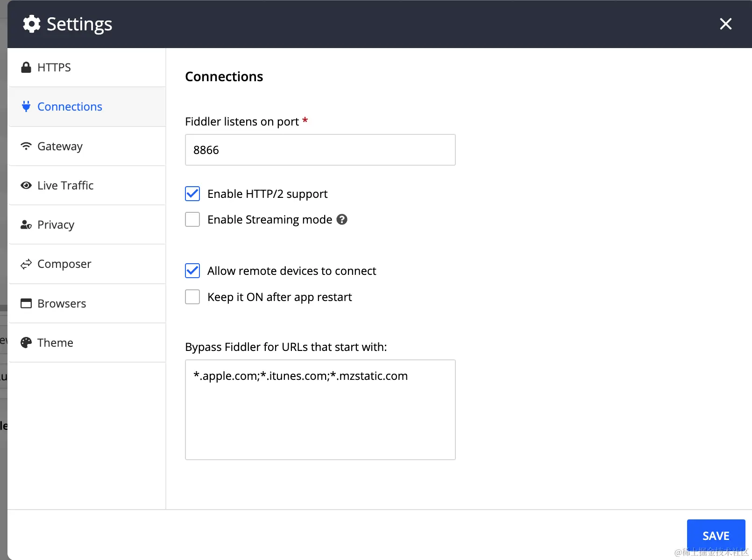
Task: Click the eye icon for Live Traffic
Action: 26,185
